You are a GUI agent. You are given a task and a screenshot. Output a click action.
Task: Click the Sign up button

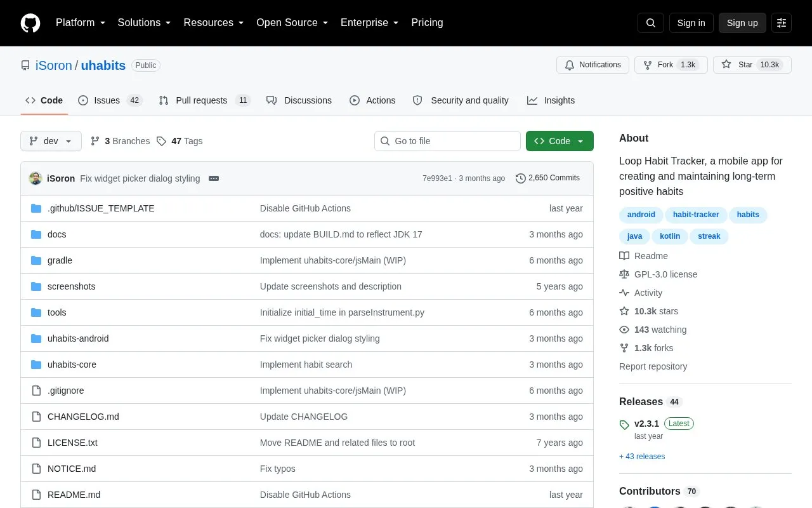pyautogui.click(x=742, y=23)
